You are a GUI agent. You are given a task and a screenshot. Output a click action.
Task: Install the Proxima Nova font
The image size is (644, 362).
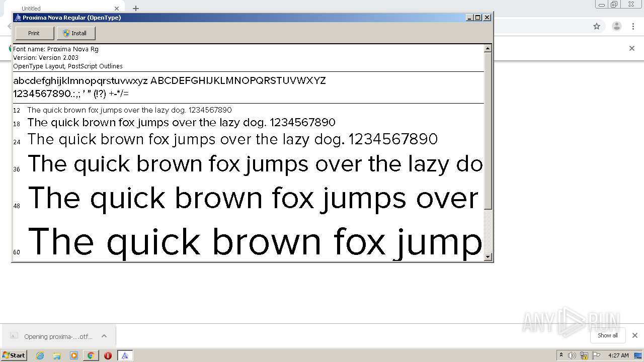pos(76,33)
